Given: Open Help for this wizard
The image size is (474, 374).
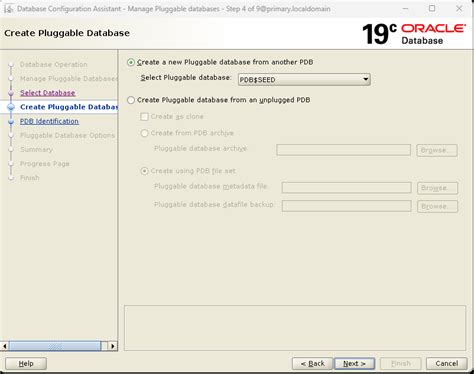Looking at the screenshot, I should pos(26,363).
